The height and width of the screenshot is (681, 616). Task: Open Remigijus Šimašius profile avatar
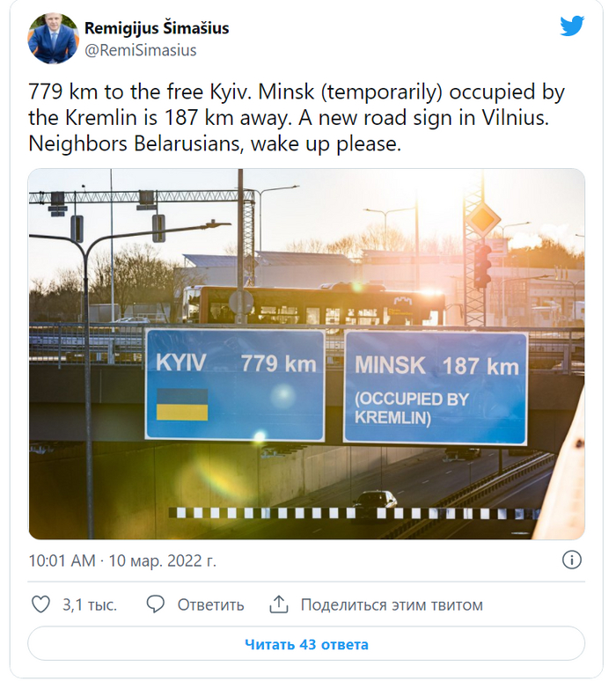(54, 39)
